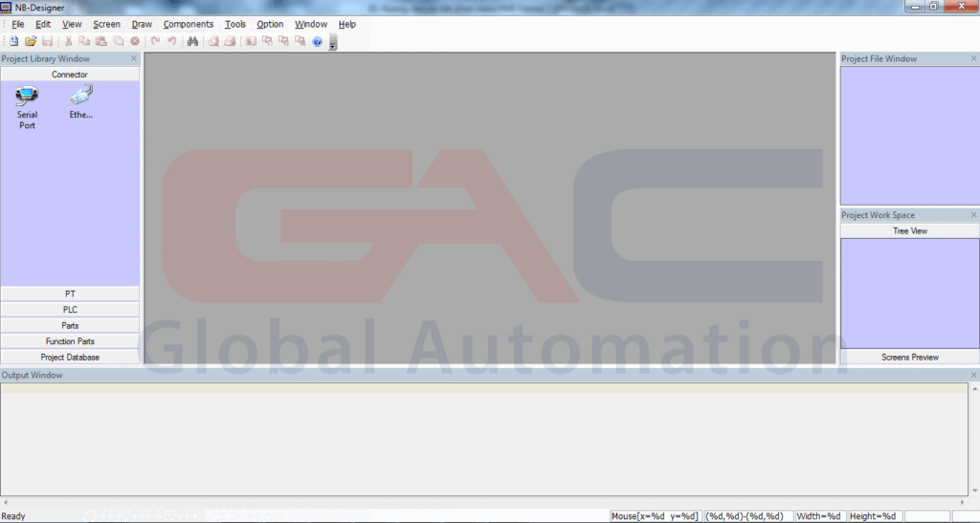Click the restore window button
Screen dimensions: 980x523
[x=934, y=7]
